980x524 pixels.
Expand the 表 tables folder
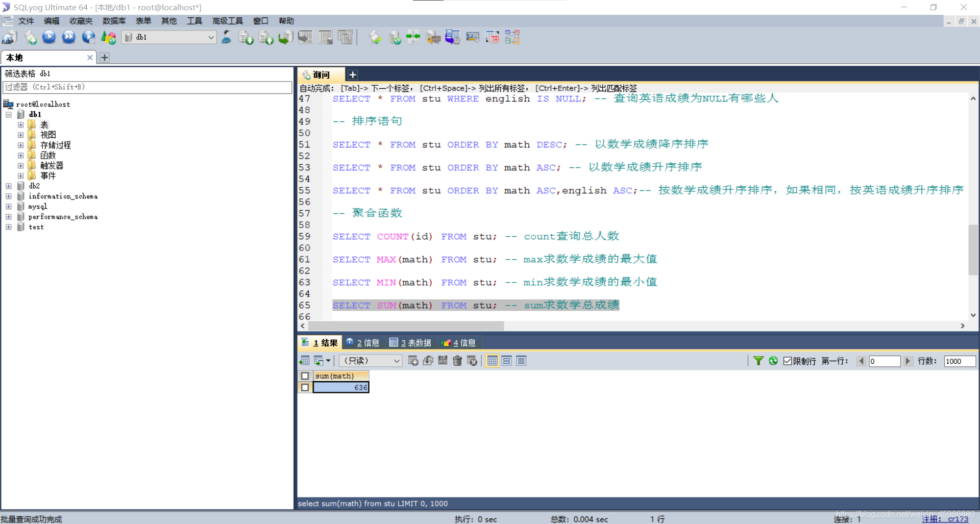pyautogui.click(x=20, y=124)
